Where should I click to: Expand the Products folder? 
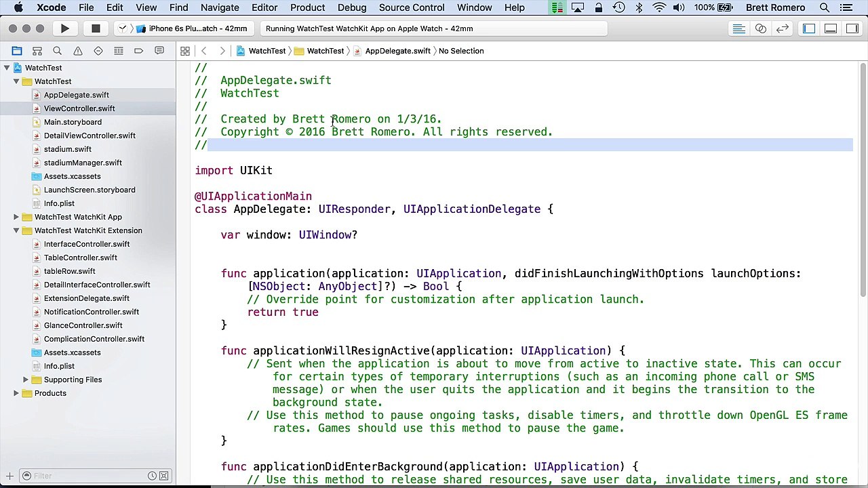[16, 393]
